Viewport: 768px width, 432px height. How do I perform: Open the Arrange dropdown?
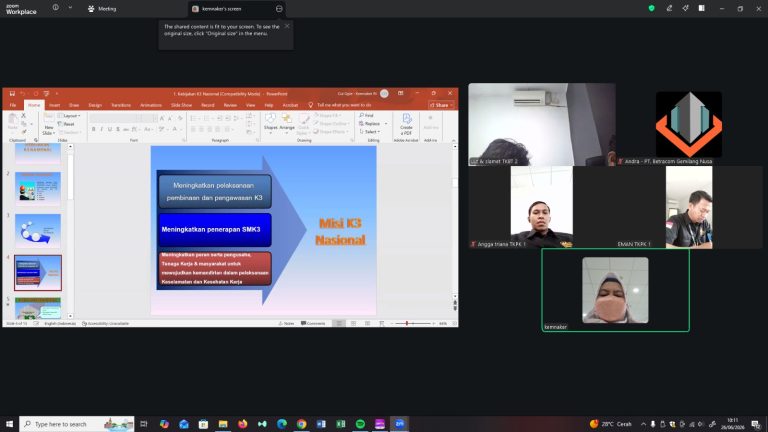[287, 123]
